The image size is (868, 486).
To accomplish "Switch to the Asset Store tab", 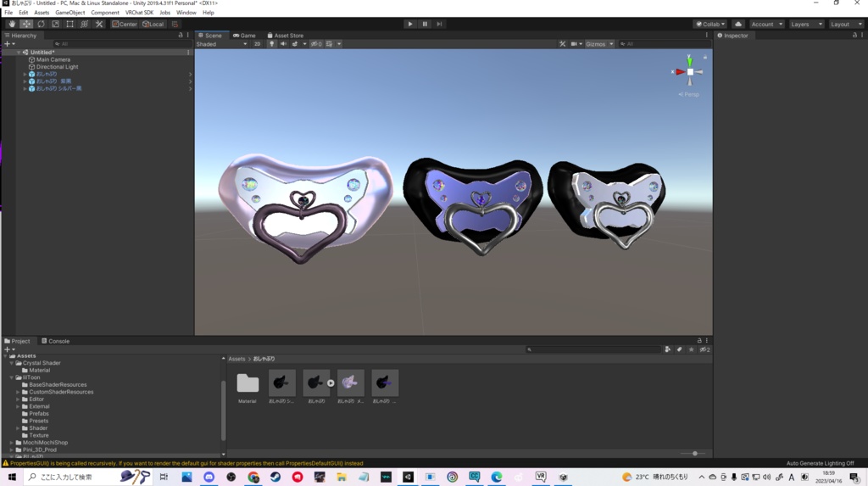I will [x=285, y=35].
